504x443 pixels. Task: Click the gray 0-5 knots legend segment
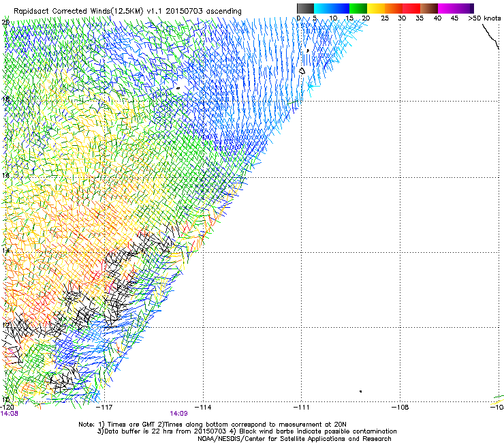[305, 8]
